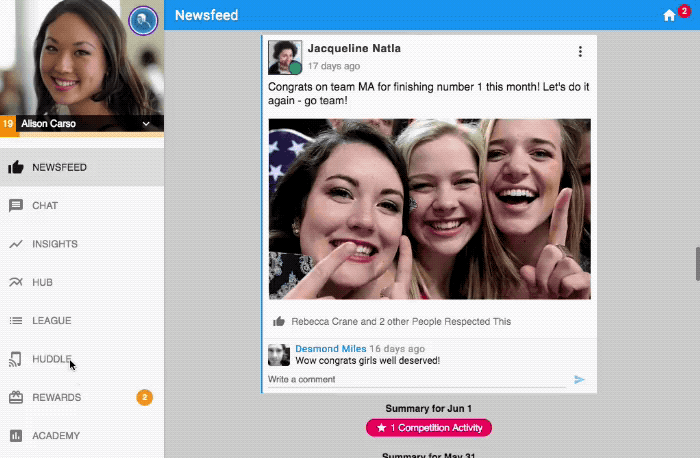Image resolution: width=700 pixels, height=458 pixels.
Task: Select HUDDLE in the sidebar menu
Action: (x=82, y=359)
